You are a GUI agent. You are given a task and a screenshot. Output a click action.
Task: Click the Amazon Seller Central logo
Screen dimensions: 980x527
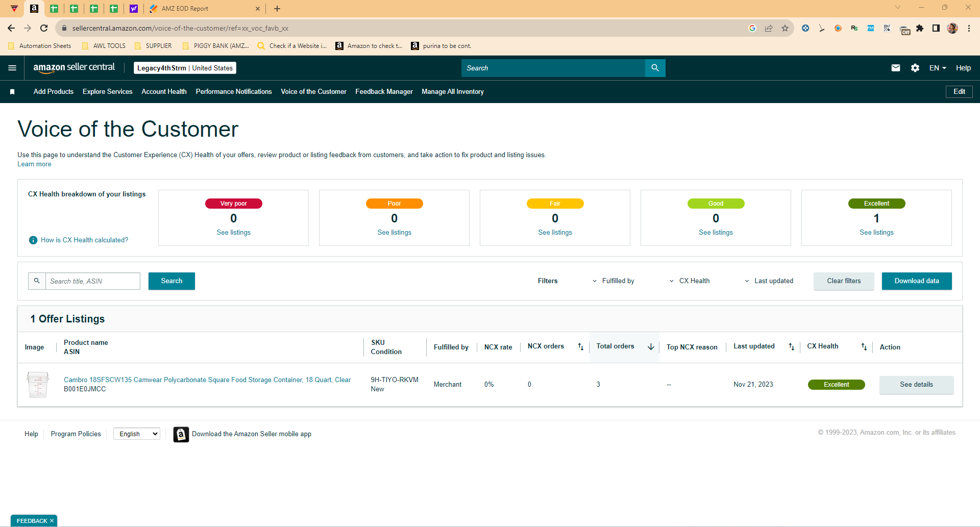tap(74, 67)
